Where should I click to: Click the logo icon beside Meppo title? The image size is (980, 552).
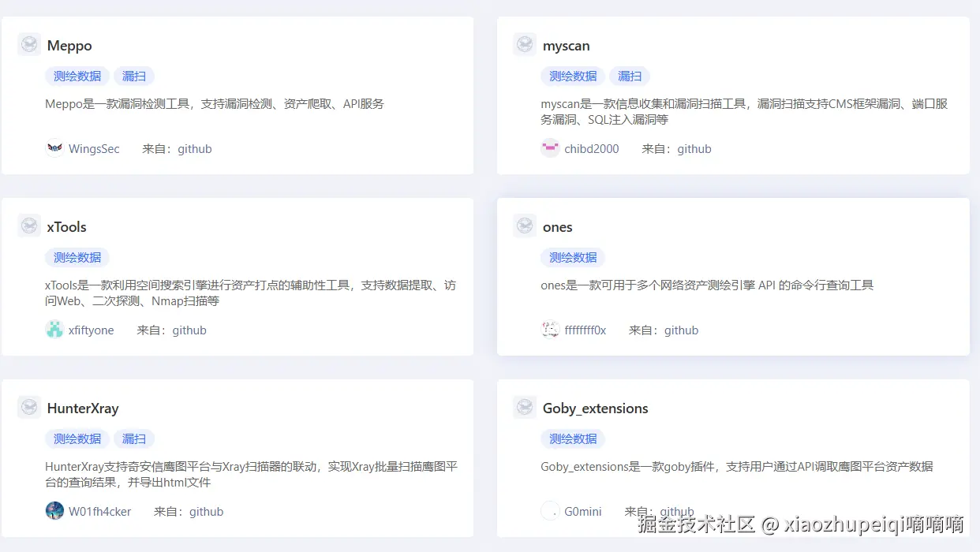[x=29, y=44]
